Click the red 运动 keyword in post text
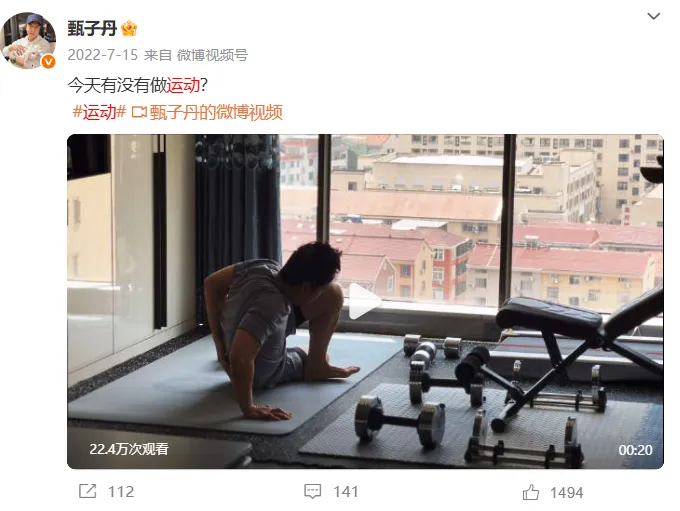 183,85
